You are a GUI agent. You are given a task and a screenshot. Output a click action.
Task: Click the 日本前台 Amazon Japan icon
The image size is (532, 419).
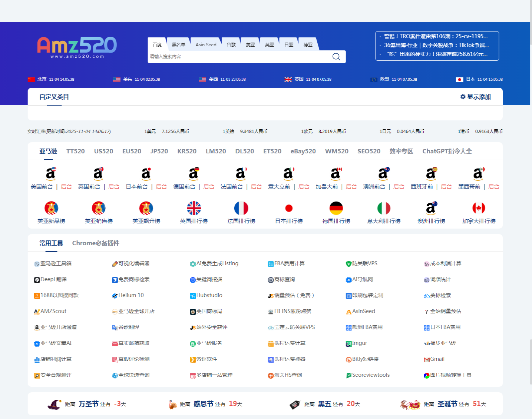pyautogui.click(x=146, y=174)
